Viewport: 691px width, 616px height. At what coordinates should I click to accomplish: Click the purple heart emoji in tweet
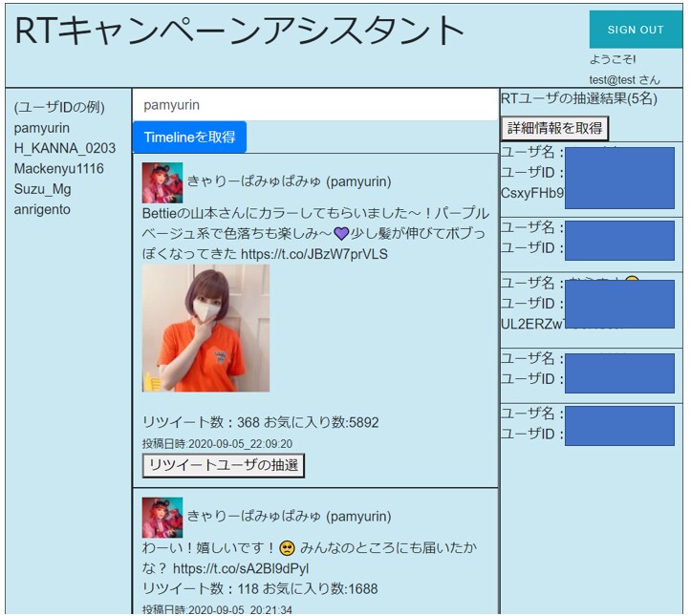pos(341,233)
